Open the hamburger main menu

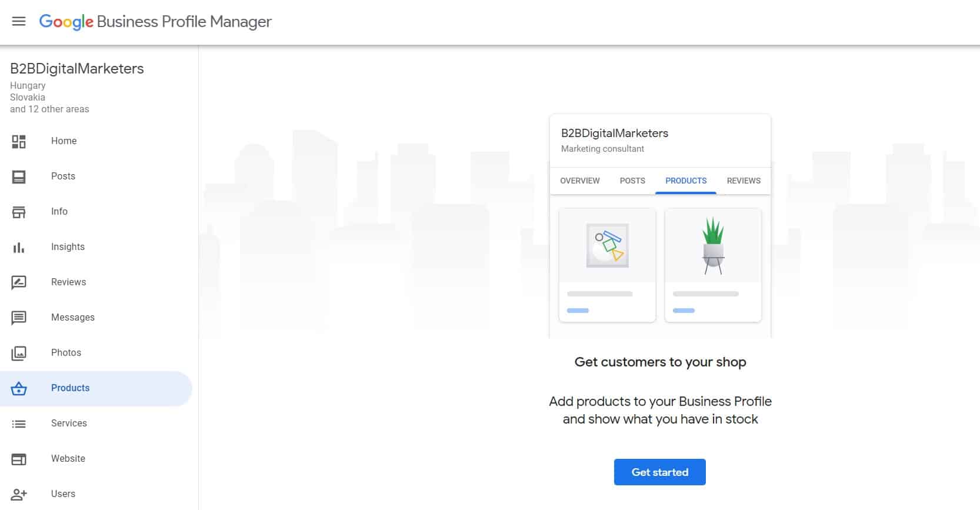pyautogui.click(x=19, y=22)
